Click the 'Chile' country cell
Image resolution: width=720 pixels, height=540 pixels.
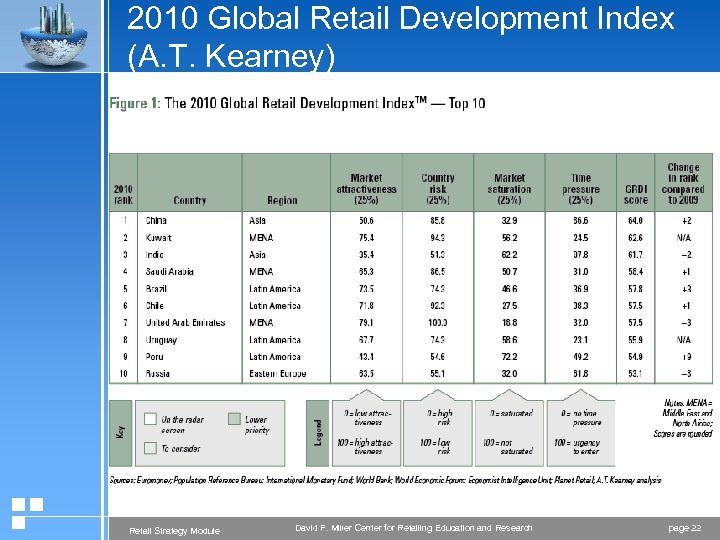pyautogui.click(x=154, y=305)
